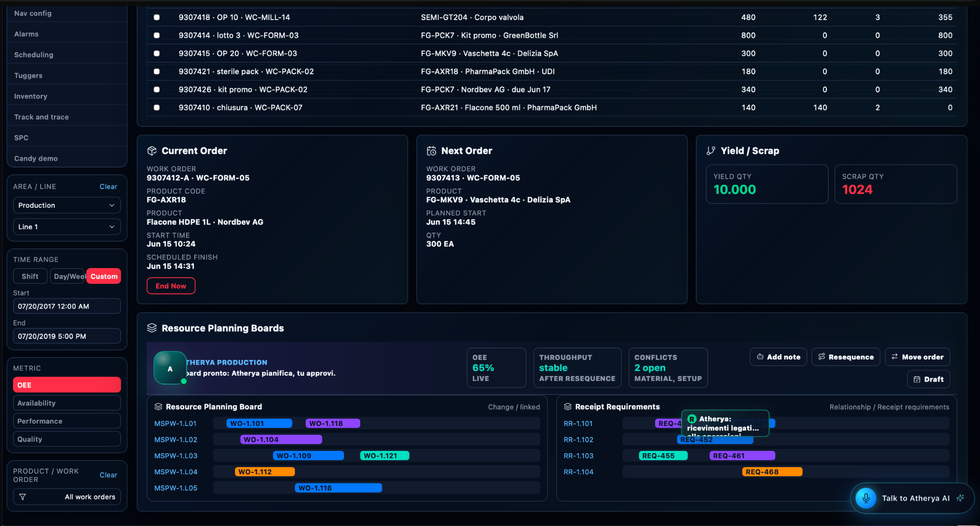This screenshot has height=526, width=980.
Task: Click the Yield / Scrap branch icon
Action: pos(711,151)
